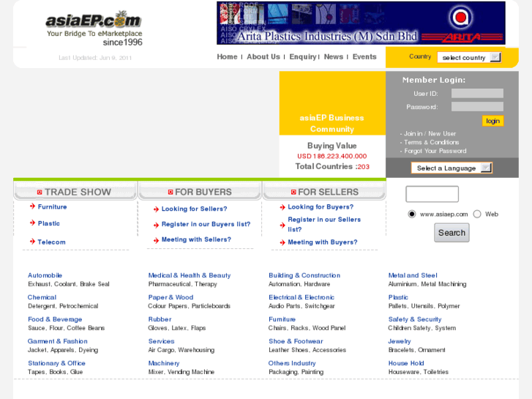Image resolution: width=532 pixels, height=399 pixels.
Task: Open the Medical & Health & Beauty category
Action: click(x=190, y=275)
